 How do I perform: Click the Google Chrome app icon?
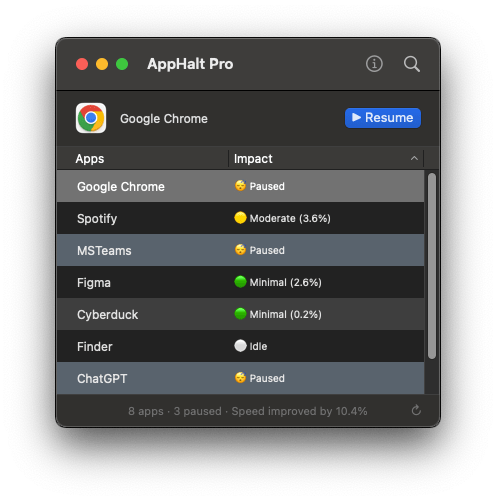point(91,118)
